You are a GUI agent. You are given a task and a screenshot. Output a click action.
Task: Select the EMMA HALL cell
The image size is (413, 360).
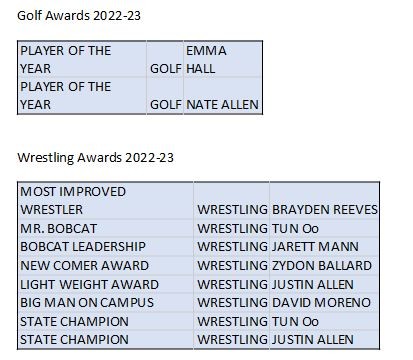(223, 59)
